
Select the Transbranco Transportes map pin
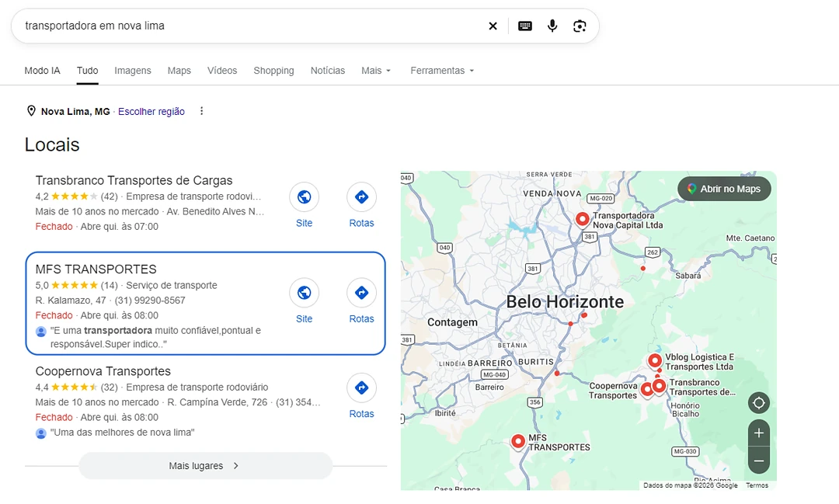click(x=660, y=386)
